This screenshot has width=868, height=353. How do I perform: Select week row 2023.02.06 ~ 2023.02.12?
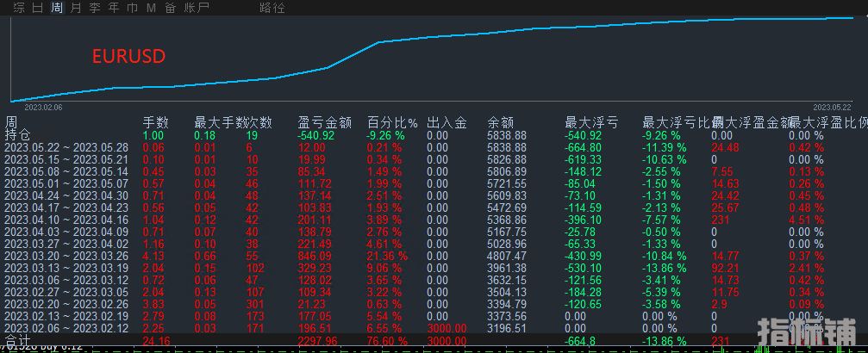point(66,328)
